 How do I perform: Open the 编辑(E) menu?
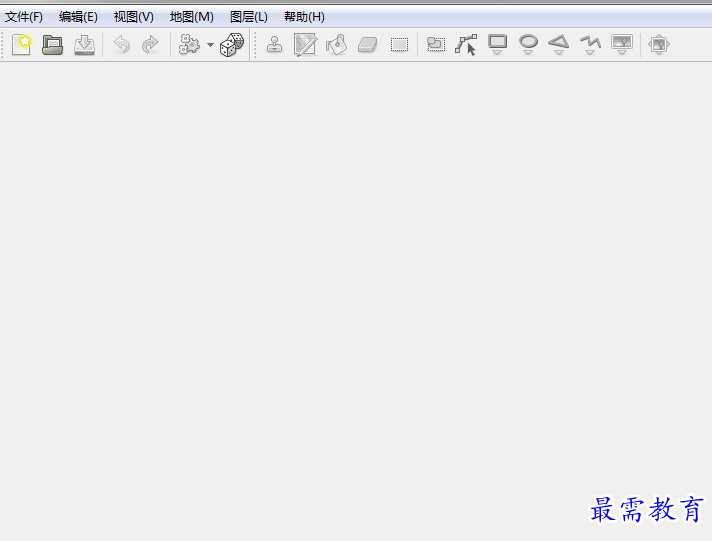(x=78, y=17)
